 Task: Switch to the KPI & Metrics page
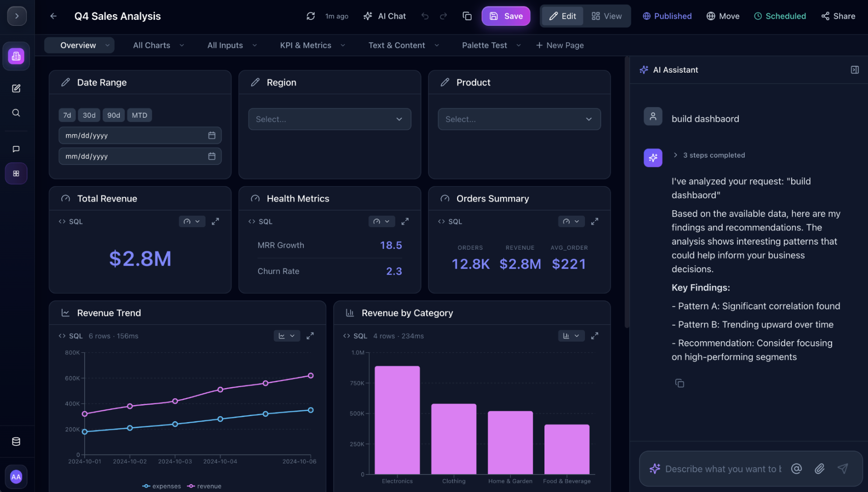point(306,45)
